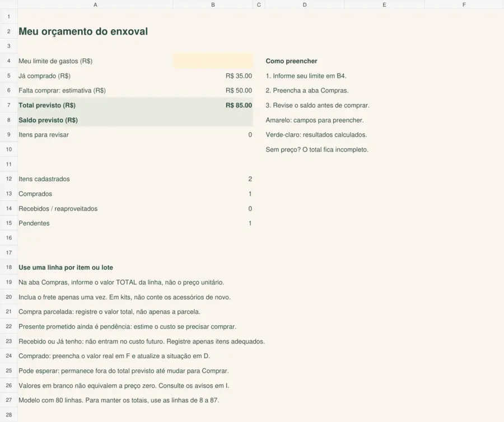Select the 'Compra parcelada' instruction line

(109, 312)
